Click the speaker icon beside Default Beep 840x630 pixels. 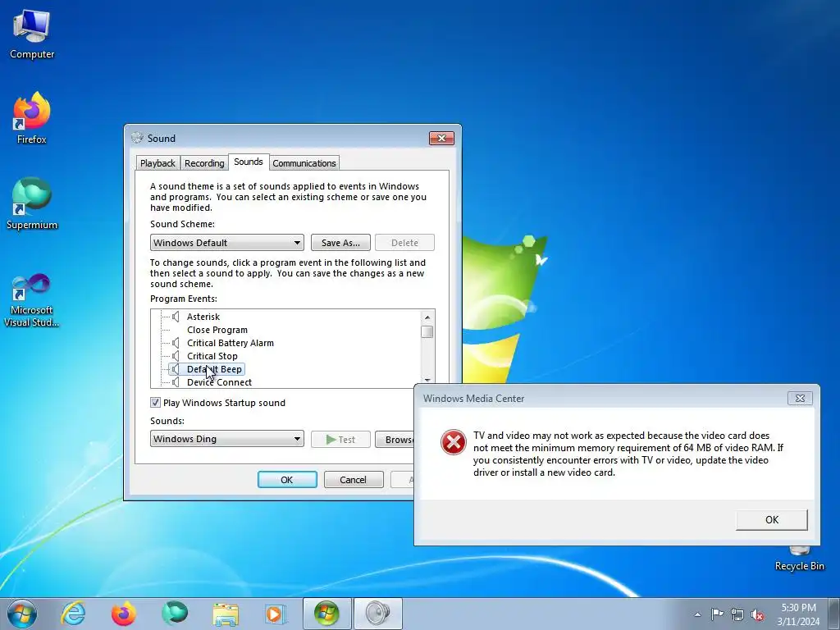(176, 369)
